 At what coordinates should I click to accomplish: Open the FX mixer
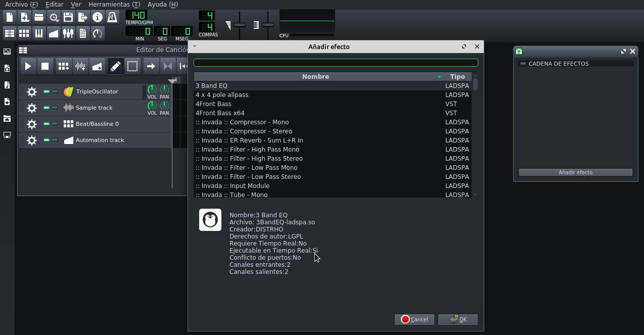[68, 33]
